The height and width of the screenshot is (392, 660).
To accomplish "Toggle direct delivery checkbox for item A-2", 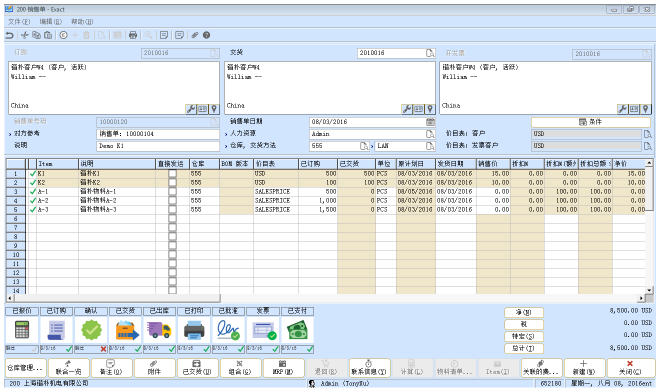I will pyautogui.click(x=172, y=200).
